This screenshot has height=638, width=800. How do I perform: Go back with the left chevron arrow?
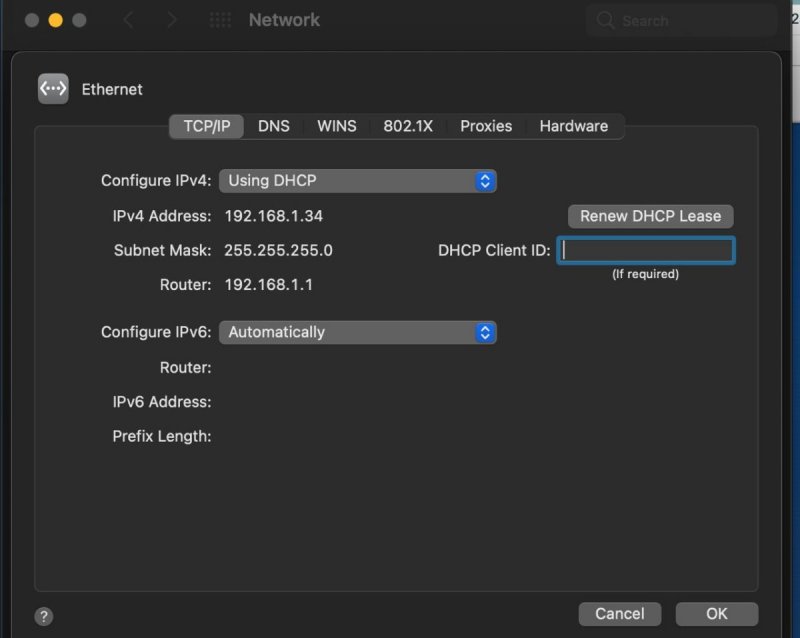[x=128, y=20]
